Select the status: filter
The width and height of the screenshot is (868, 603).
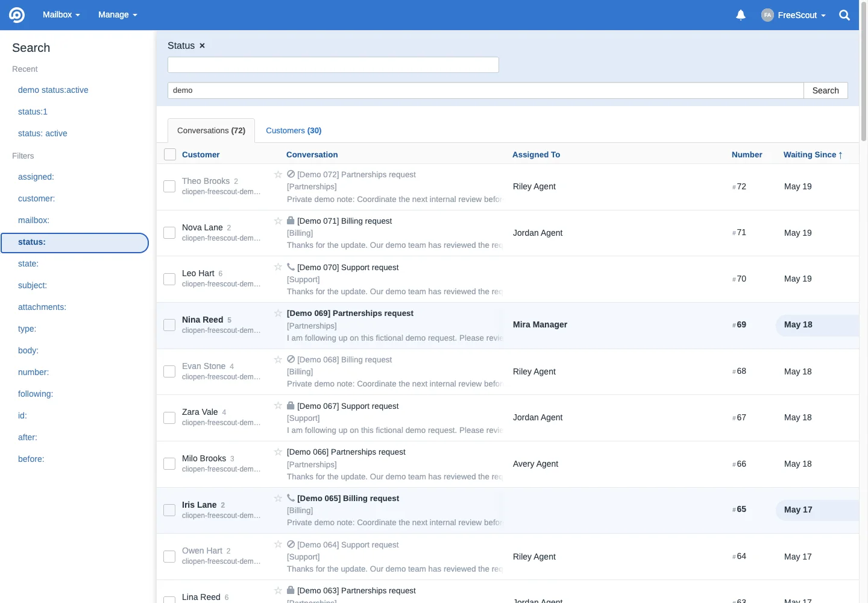pyautogui.click(x=75, y=242)
